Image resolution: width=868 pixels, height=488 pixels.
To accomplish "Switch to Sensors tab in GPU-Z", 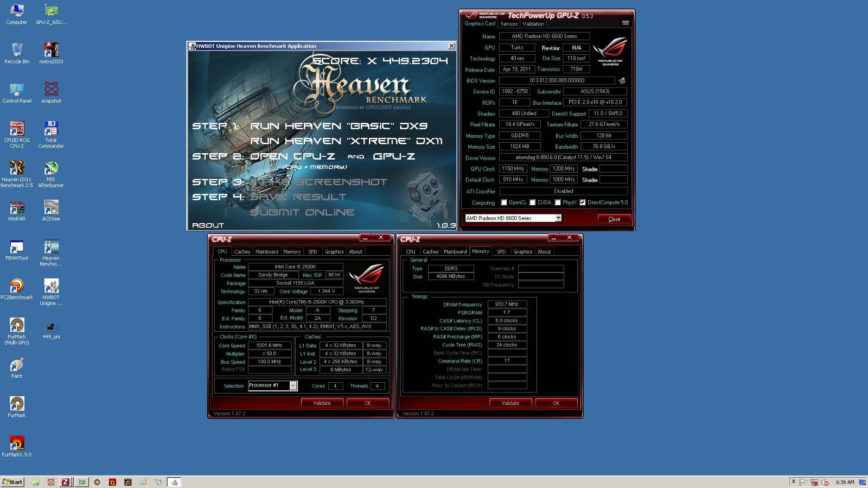I will 509,24.
